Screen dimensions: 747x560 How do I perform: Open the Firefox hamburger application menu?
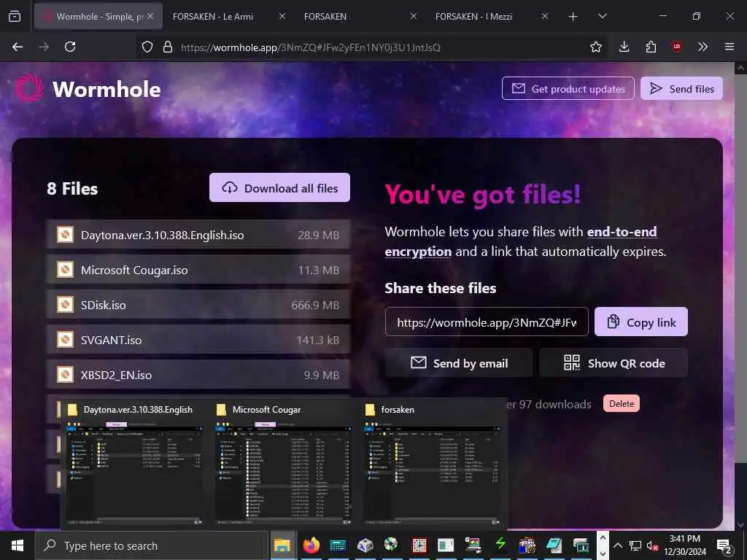coord(729,47)
